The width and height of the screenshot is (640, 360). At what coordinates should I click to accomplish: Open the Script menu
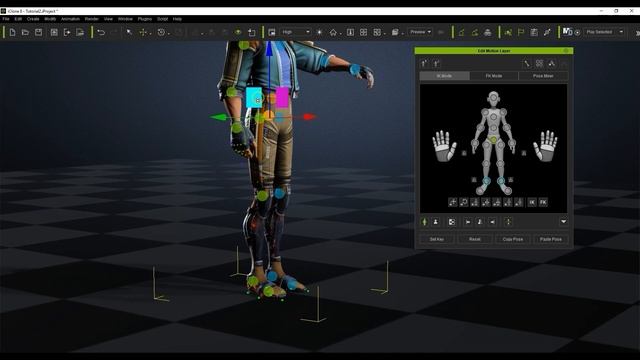click(162, 19)
